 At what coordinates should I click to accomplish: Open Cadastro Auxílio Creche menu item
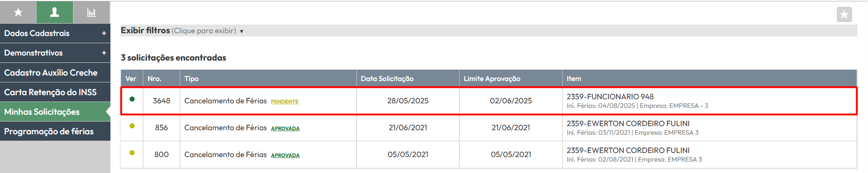coord(55,72)
